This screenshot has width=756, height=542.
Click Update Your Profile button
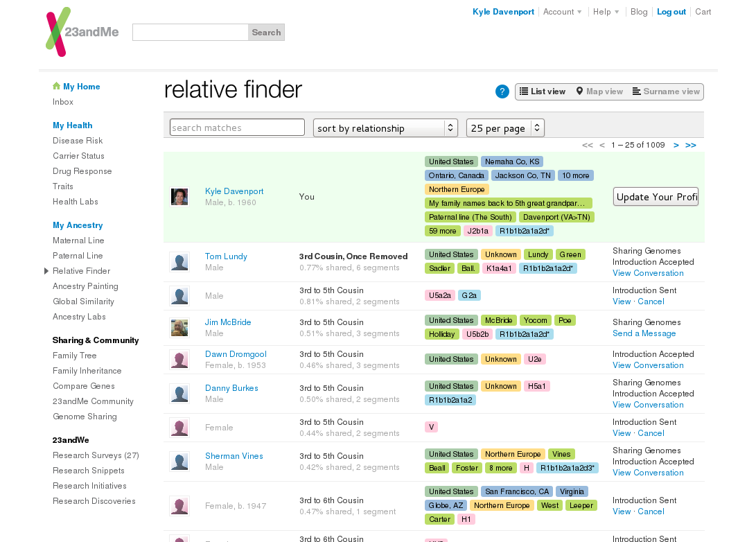click(656, 197)
